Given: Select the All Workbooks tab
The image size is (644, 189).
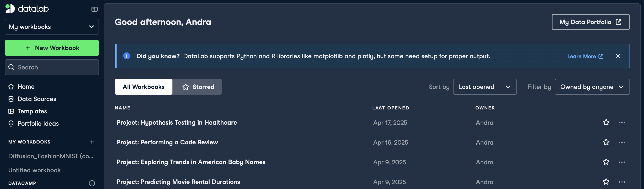Looking at the screenshot, I should click(x=143, y=87).
